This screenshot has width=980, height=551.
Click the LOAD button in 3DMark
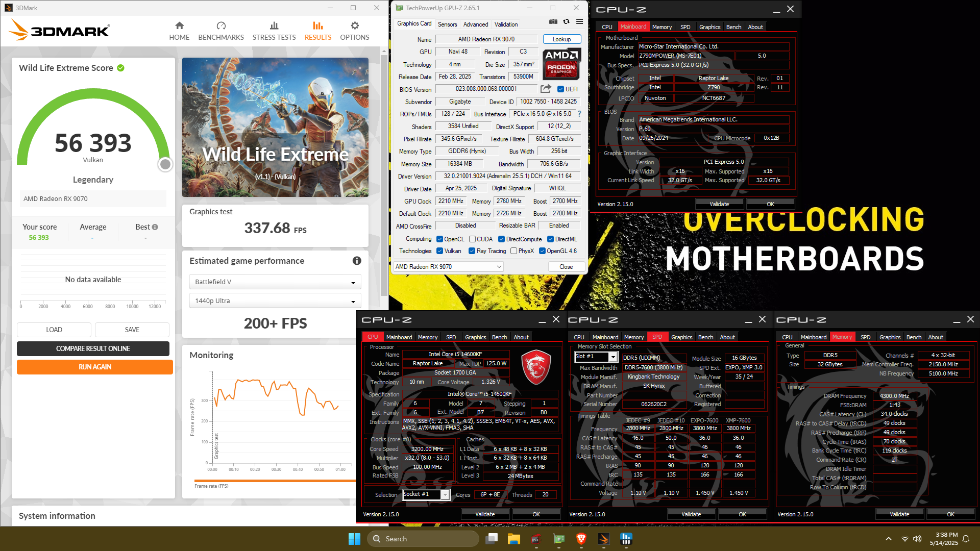[54, 330]
